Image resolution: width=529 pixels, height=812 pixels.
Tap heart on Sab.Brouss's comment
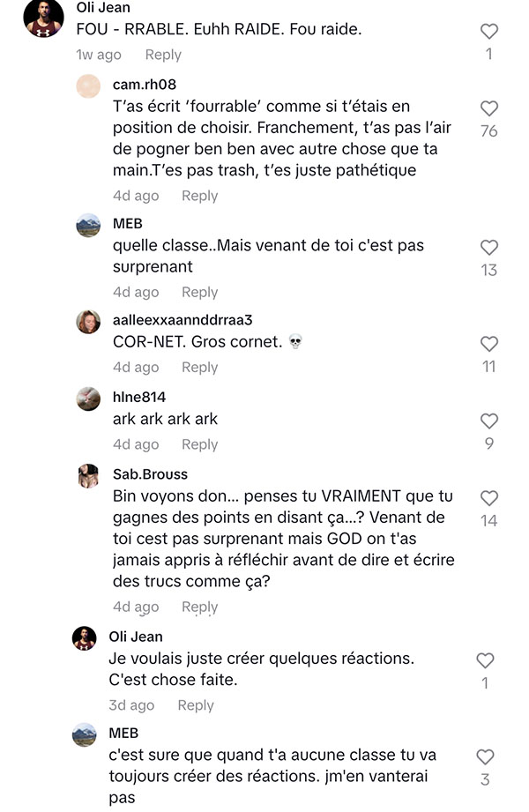click(488, 498)
